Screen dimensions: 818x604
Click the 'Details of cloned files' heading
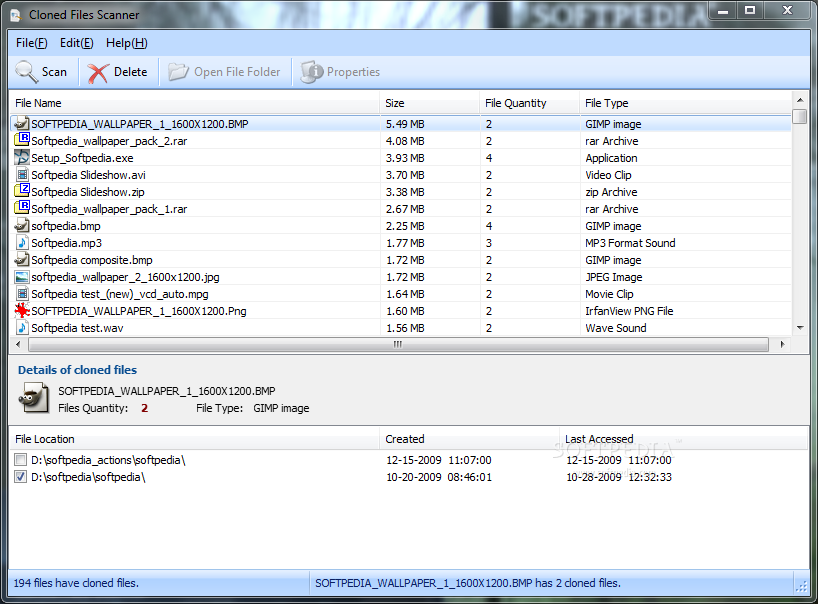tap(77, 370)
